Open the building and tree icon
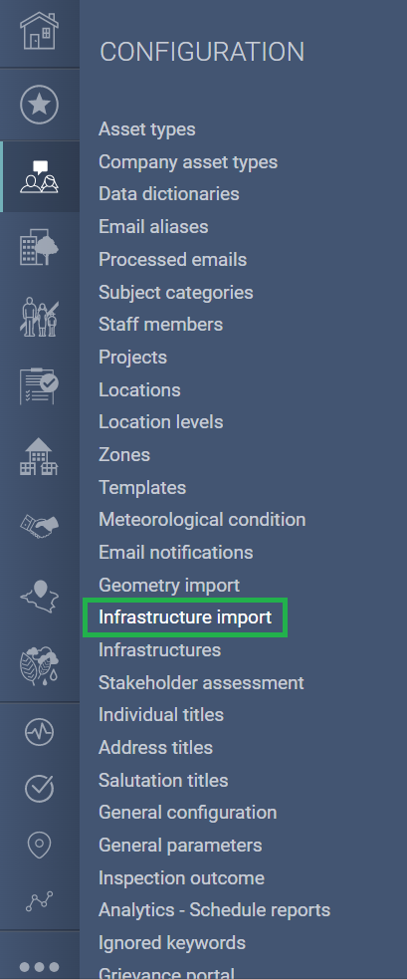Viewport: 407px width, 980px height. pos(40,247)
